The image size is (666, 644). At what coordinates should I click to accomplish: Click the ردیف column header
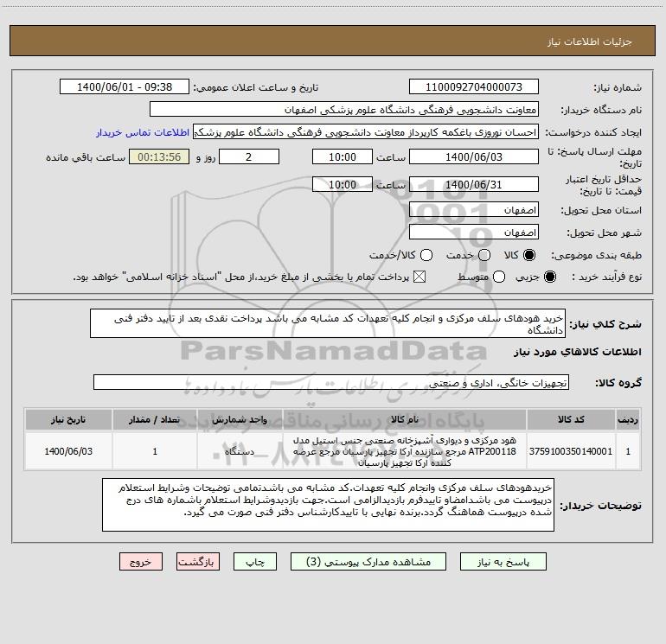(x=628, y=419)
